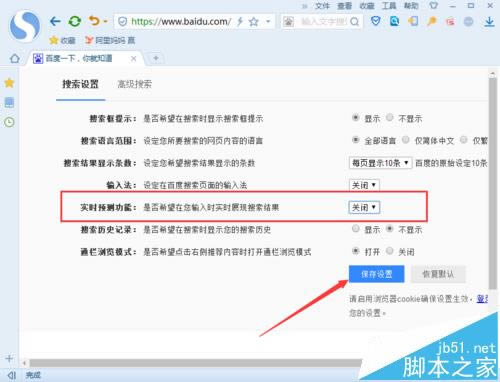Open sidebar favorites star
Viewport: 500px width, 382px height.
coord(9,83)
